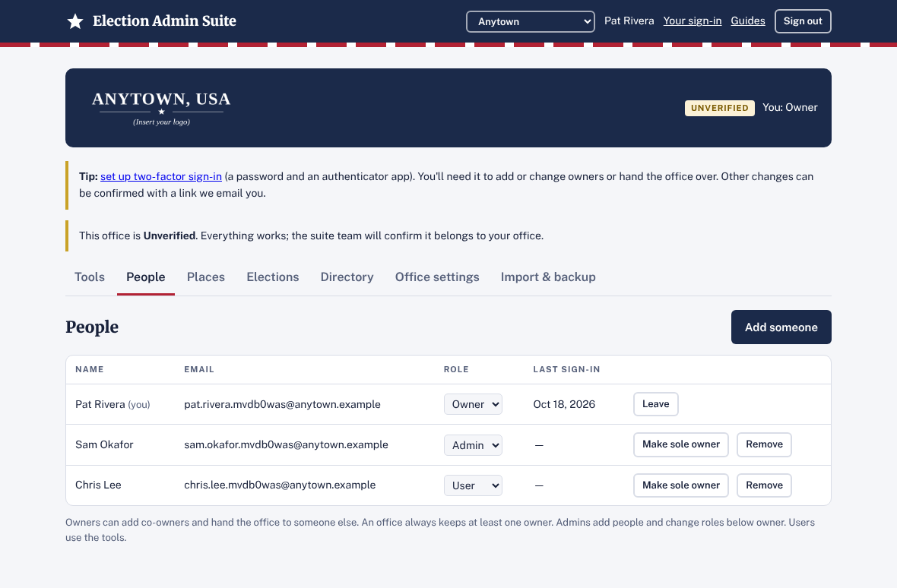Click pat.rivera.mvdb0was@anytown.example email
Image resolution: width=897 pixels, height=588 pixels.
(282, 405)
